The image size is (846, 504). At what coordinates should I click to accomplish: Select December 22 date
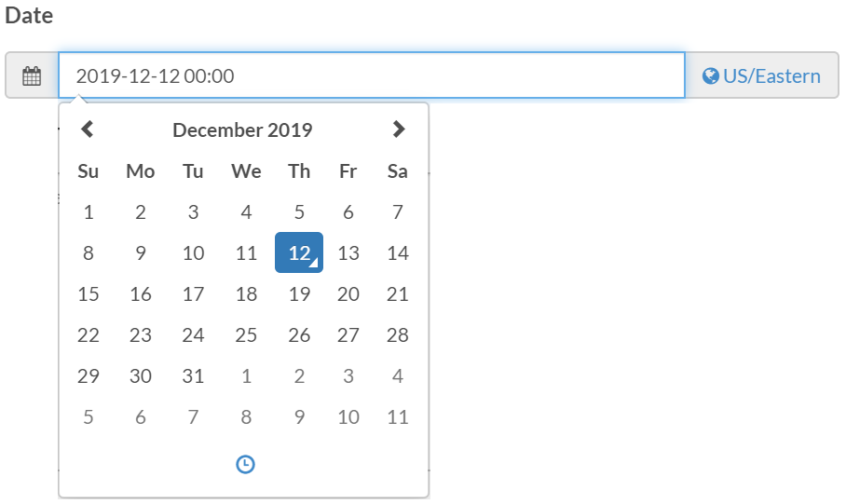tap(89, 335)
